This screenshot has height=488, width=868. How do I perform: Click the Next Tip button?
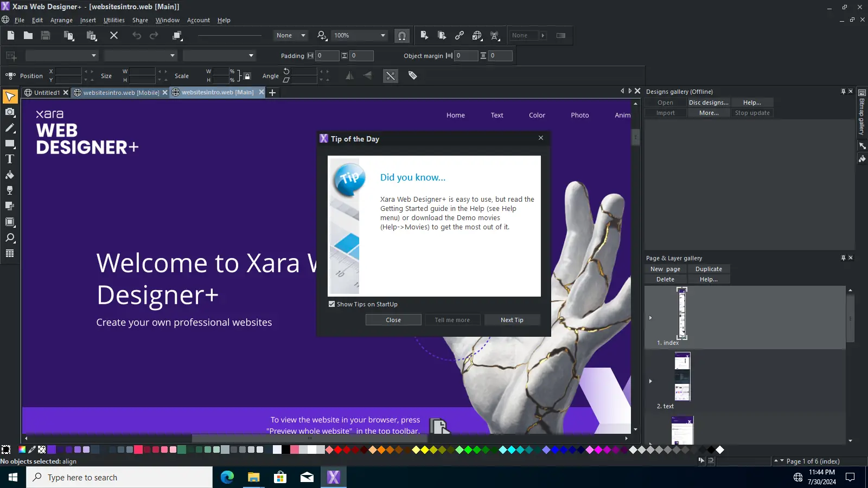(x=512, y=320)
